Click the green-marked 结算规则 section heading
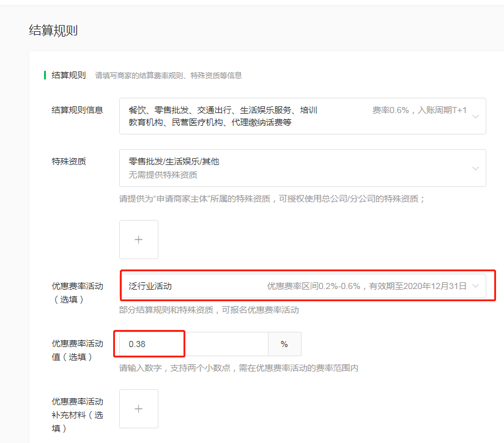504x443 pixels. click(69, 75)
